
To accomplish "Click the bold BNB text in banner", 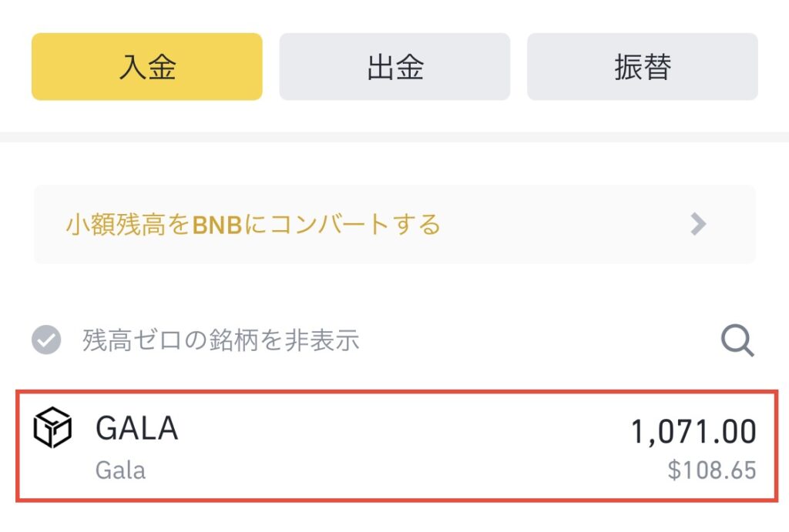I will tap(217, 225).
